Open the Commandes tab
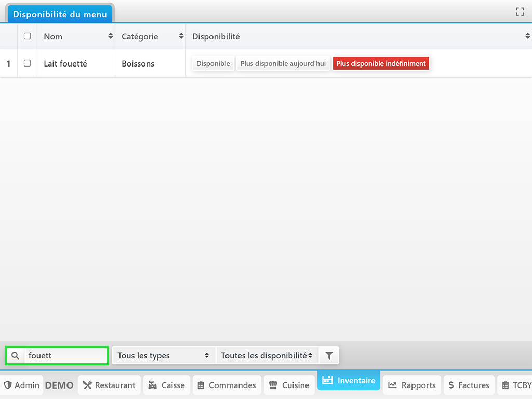 (x=227, y=385)
